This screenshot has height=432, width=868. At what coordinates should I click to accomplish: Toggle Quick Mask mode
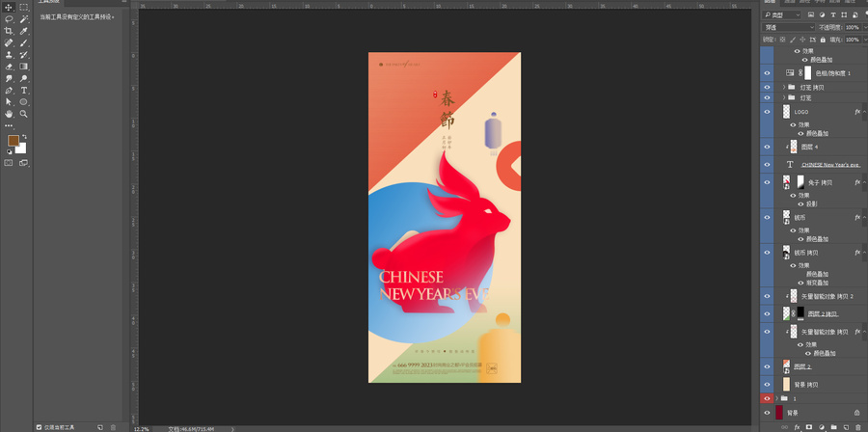point(9,163)
